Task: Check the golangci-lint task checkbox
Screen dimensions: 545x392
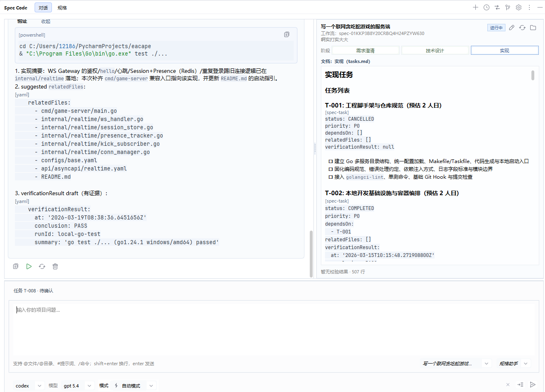Action: [x=330, y=177]
